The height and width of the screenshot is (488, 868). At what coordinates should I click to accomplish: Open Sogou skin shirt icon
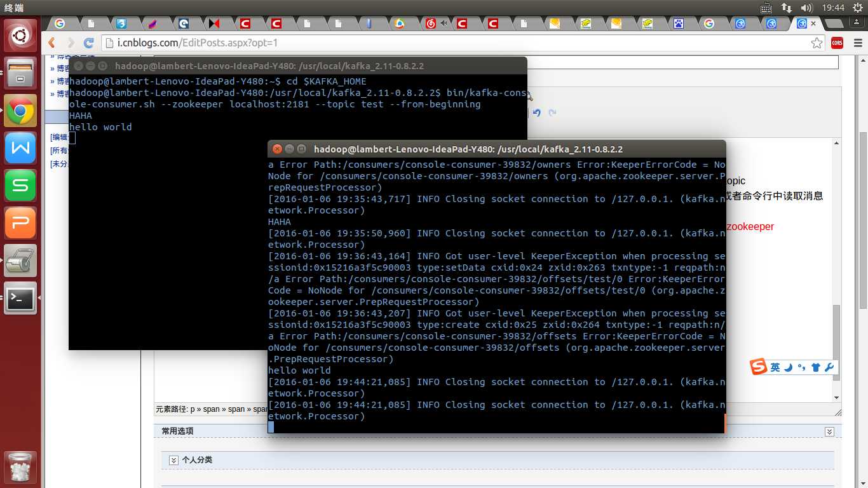click(x=816, y=367)
